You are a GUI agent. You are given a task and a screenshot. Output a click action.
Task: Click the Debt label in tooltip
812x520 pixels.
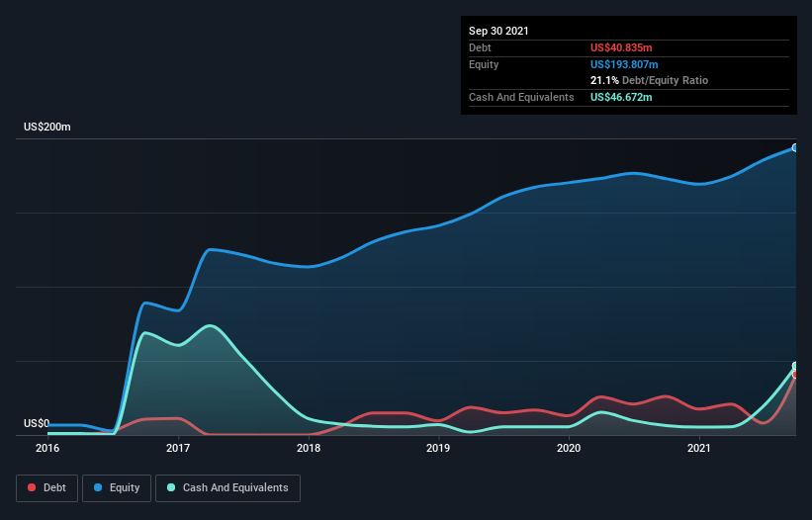pos(480,47)
